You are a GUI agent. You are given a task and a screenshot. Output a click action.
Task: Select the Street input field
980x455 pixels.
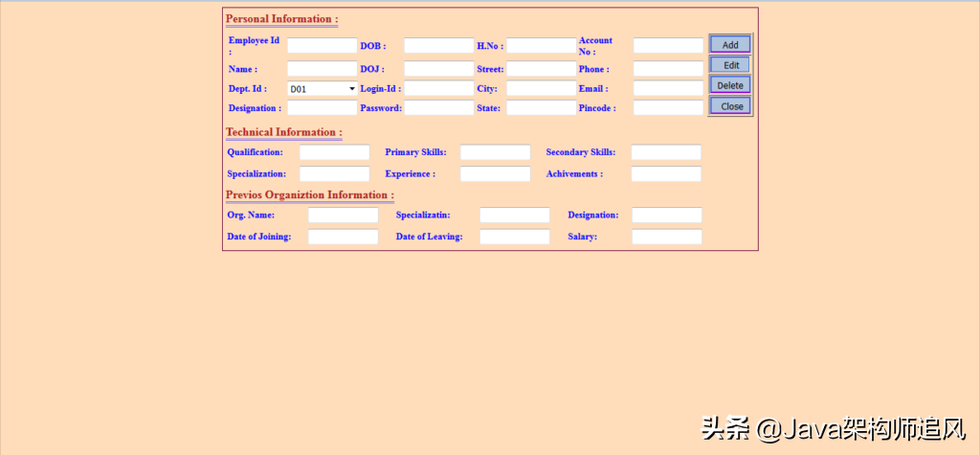[542, 69]
